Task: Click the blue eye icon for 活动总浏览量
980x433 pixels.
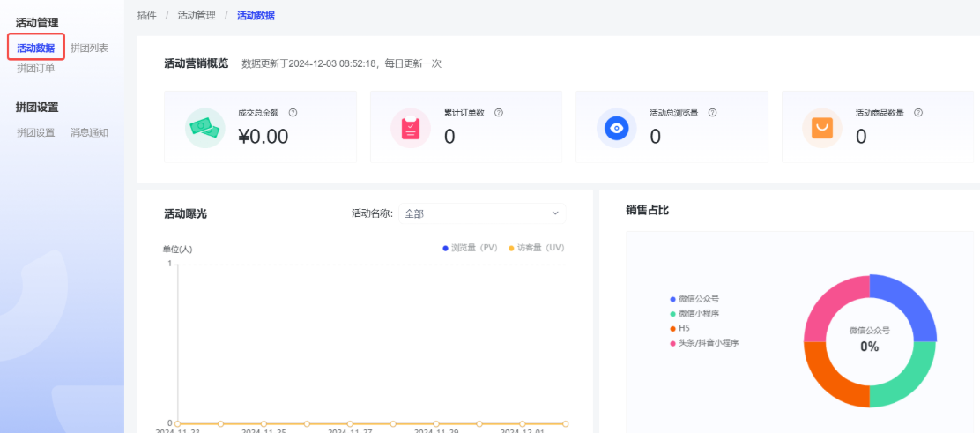Action: [617, 128]
